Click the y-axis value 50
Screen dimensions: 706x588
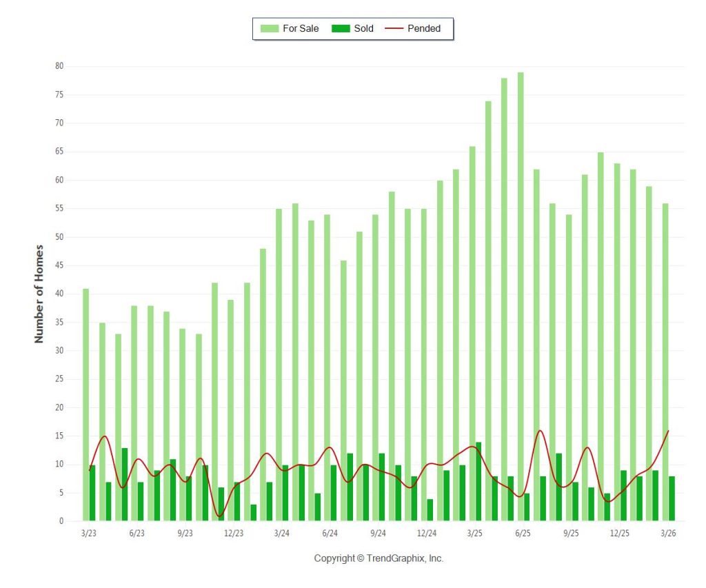pos(59,237)
